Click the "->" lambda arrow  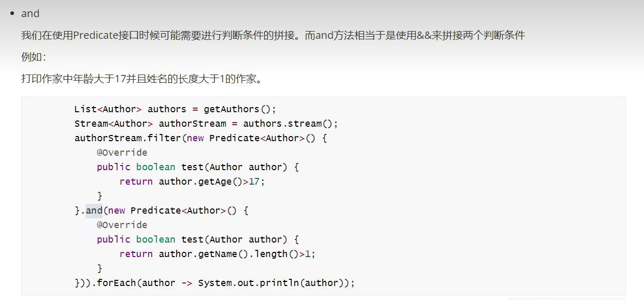tap(187, 283)
